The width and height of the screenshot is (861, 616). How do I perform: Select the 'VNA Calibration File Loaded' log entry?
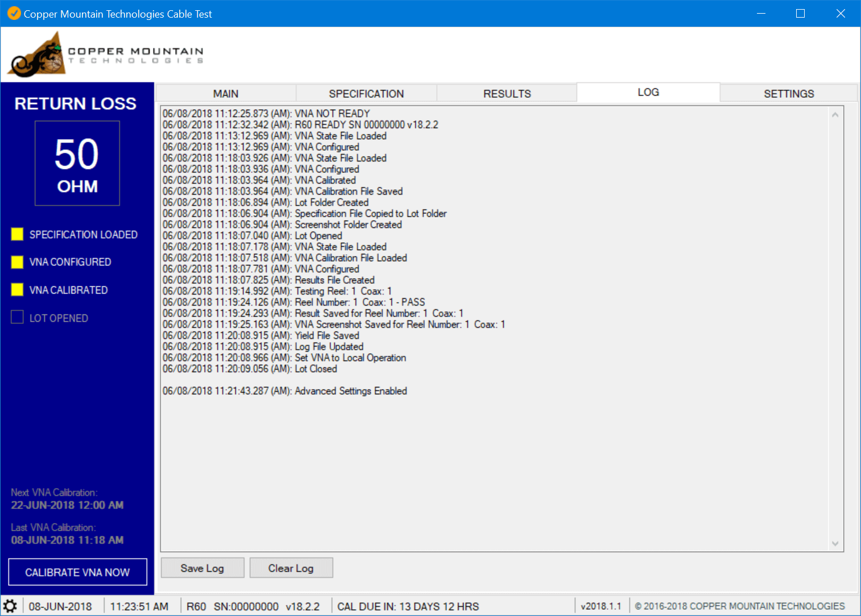tap(285, 258)
